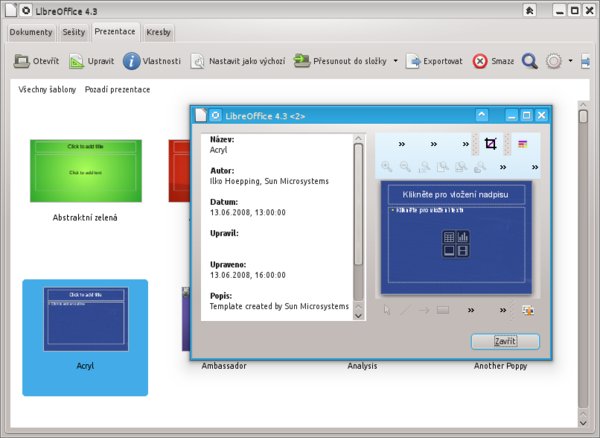The width and height of the screenshot is (600, 438).
Task: Select the arrow line tool below preview
Action: [x=424, y=310]
